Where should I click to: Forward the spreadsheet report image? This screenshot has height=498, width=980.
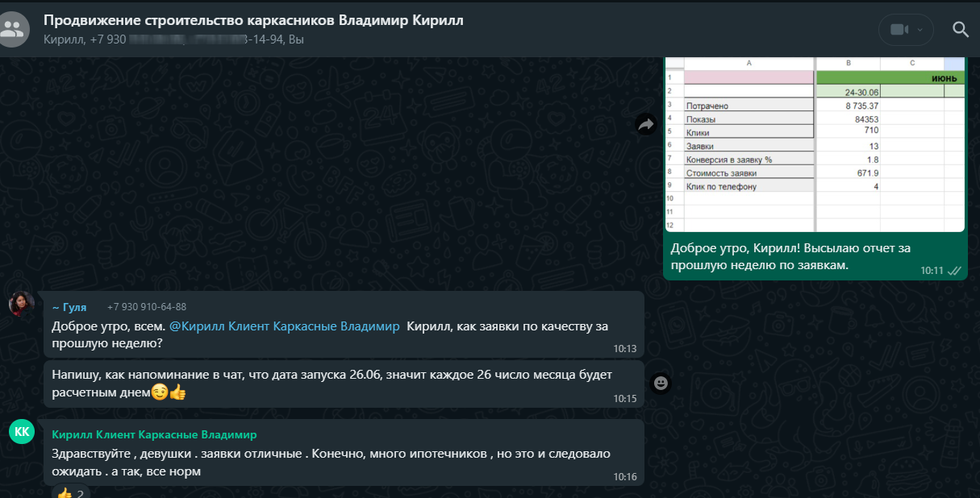click(x=645, y=124)
